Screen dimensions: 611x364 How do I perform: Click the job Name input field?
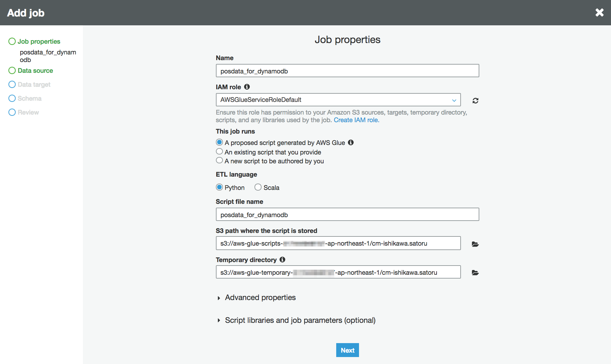tap(347, 71)
